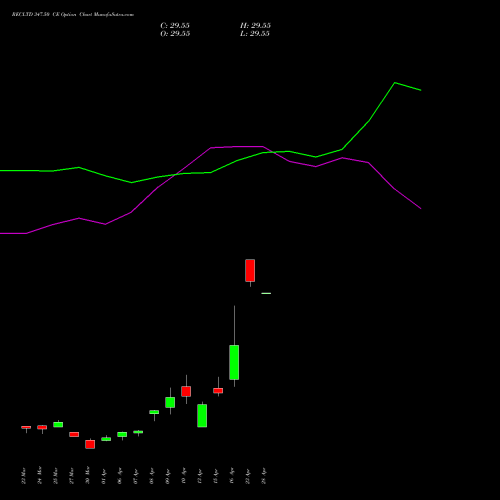Select the tall green candle for 12 Apr
This screenshot has width=500, height=500.
[202, 415]
